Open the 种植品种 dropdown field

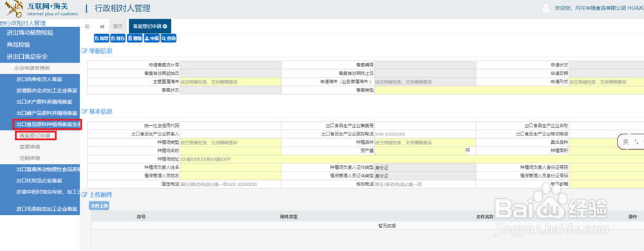(x=425, y=143)
